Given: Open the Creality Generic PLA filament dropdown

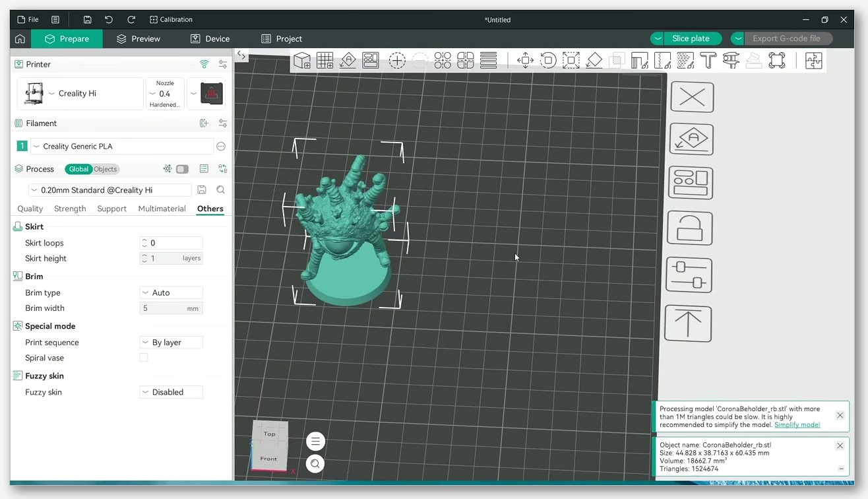Looking at the screenshot, I should pos(122,146).
